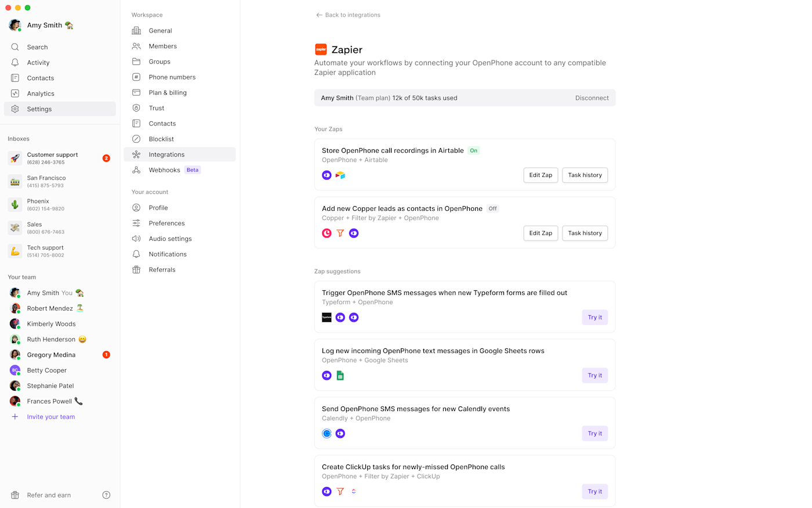
Task: Open Task history for the Copper Zap
Action: [x=585, y=233]
